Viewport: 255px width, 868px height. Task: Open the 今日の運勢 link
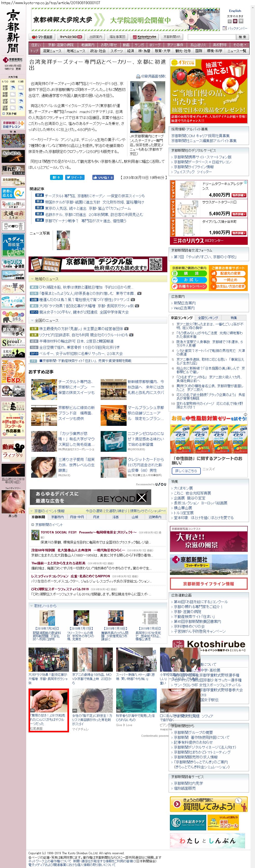[94, 511]
